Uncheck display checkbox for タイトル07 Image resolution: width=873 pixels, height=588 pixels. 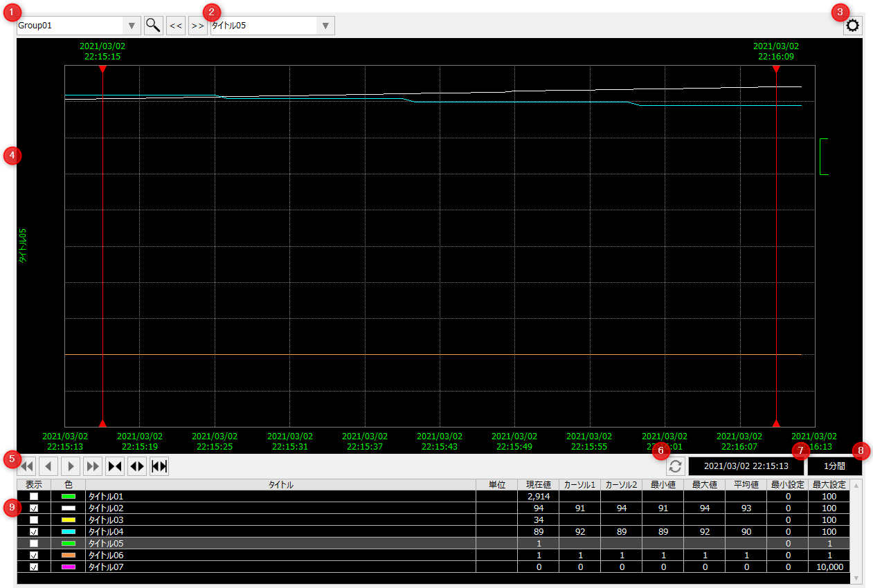tap(34, 567)
